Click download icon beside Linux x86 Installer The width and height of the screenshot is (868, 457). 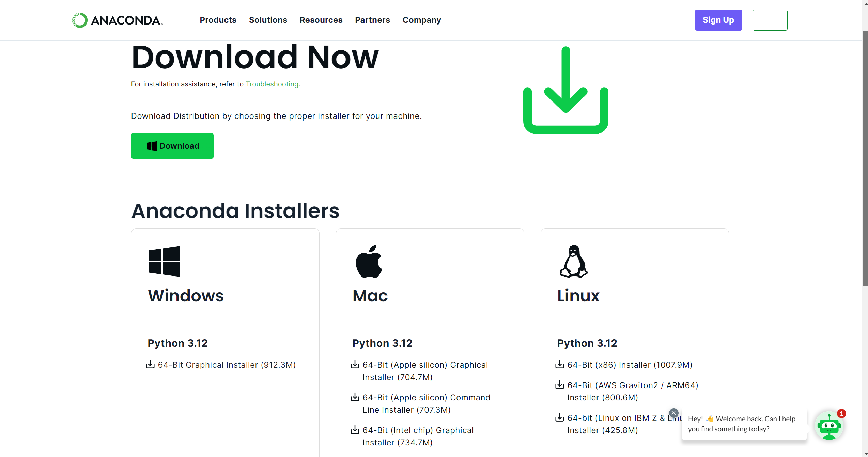pyautogui.click(x=560, y=364)
